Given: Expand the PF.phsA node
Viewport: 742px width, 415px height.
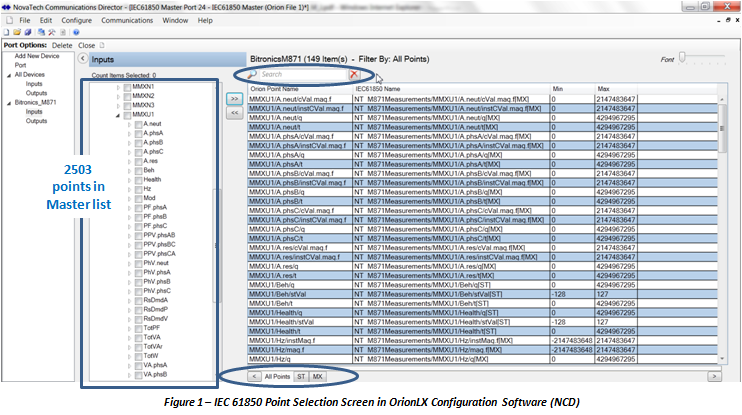Looking at the screenshot, I should tap(129, 208).
